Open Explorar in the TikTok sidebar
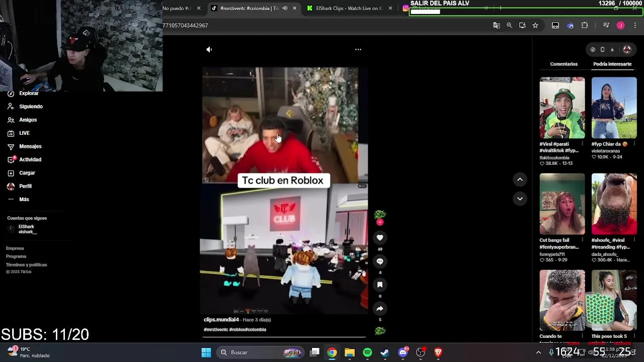This screenshot has height=362, width=644. click(23, 94)
